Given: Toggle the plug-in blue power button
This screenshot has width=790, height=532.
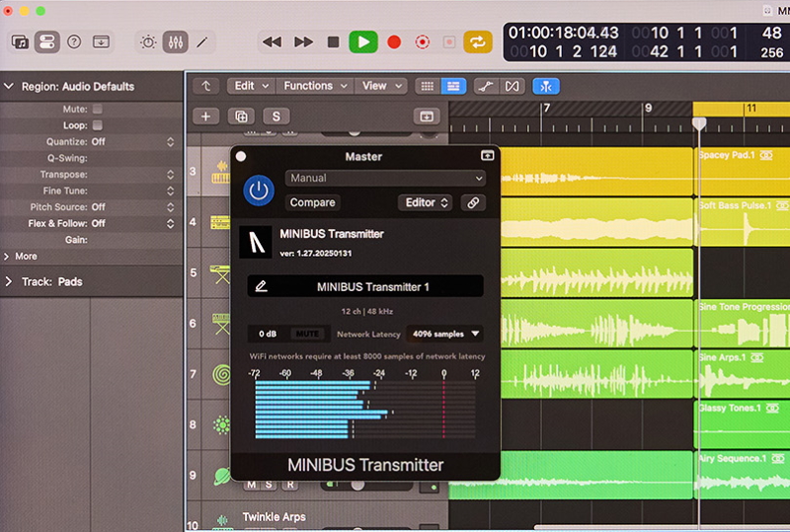Looking at the screenshot, I should point(259,190).
